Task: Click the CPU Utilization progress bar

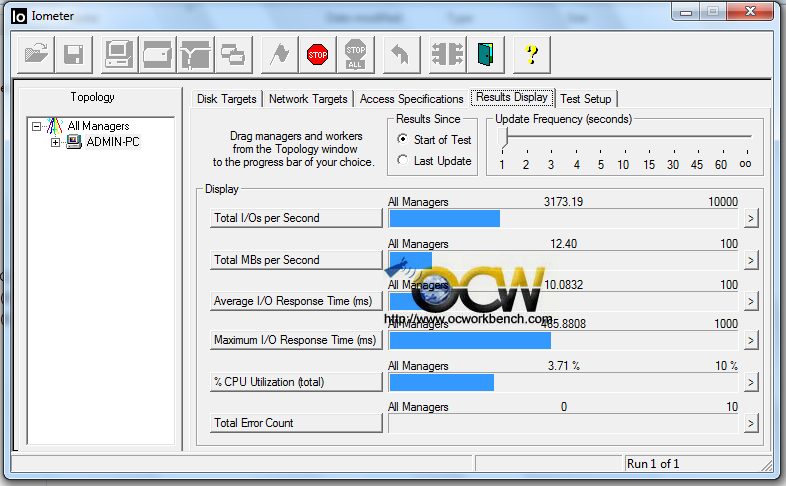Action: (x=563, y=383)
